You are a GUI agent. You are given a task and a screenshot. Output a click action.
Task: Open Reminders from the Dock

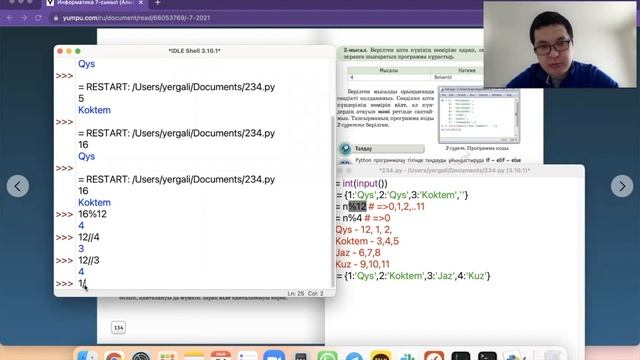tap(247, 356)
